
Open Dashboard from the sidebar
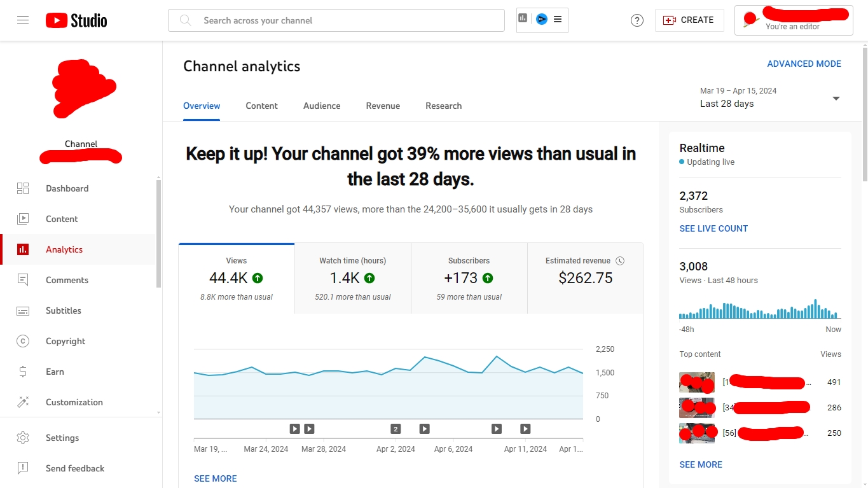(67, 188)
